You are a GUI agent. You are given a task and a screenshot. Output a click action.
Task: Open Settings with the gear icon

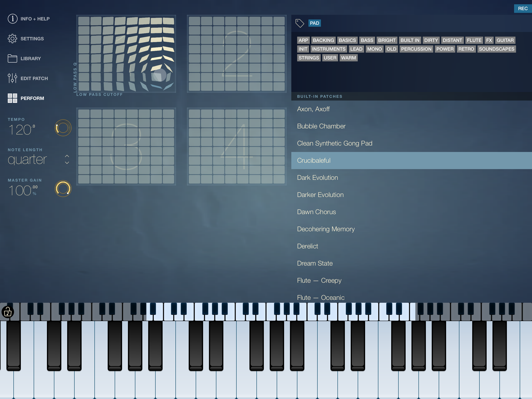12,39
